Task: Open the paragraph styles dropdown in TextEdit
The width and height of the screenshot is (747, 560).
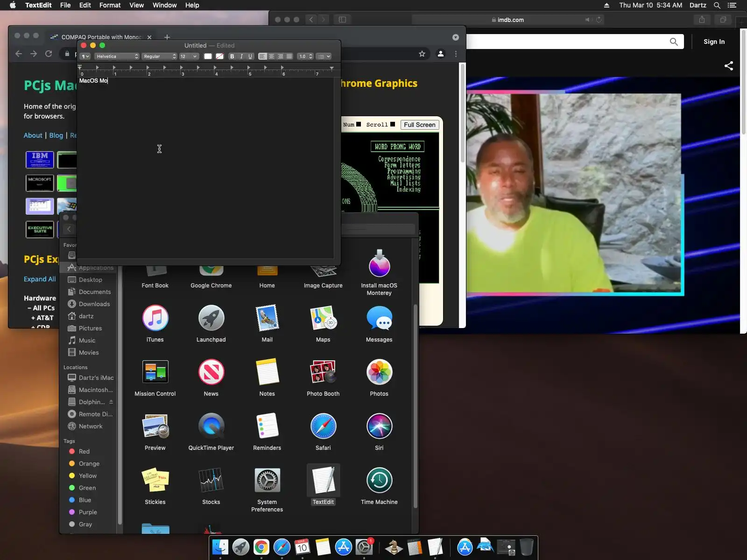Action: [85, 56]
